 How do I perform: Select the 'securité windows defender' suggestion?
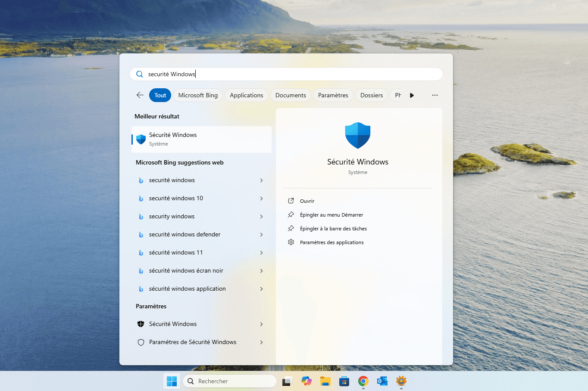pyautogui.click(x=201, y=235)
